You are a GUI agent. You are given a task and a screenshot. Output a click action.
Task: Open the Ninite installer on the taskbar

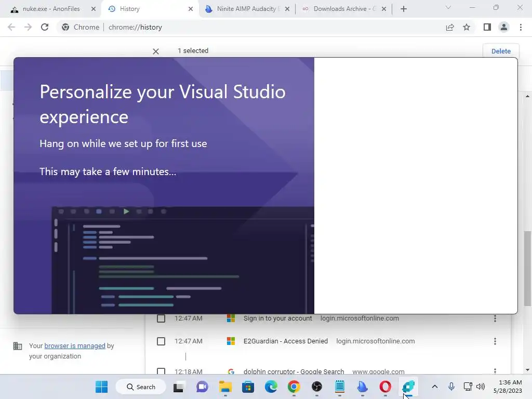point(362,387)
